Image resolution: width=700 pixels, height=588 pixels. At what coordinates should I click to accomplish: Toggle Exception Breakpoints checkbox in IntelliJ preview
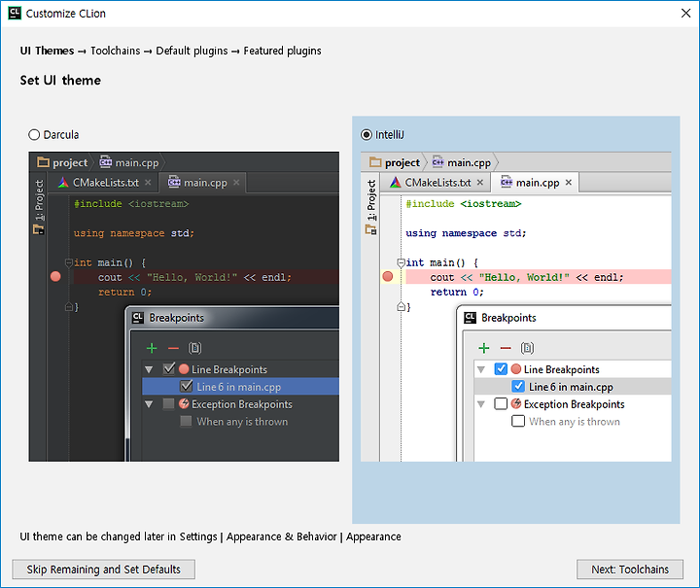[501, 403]
